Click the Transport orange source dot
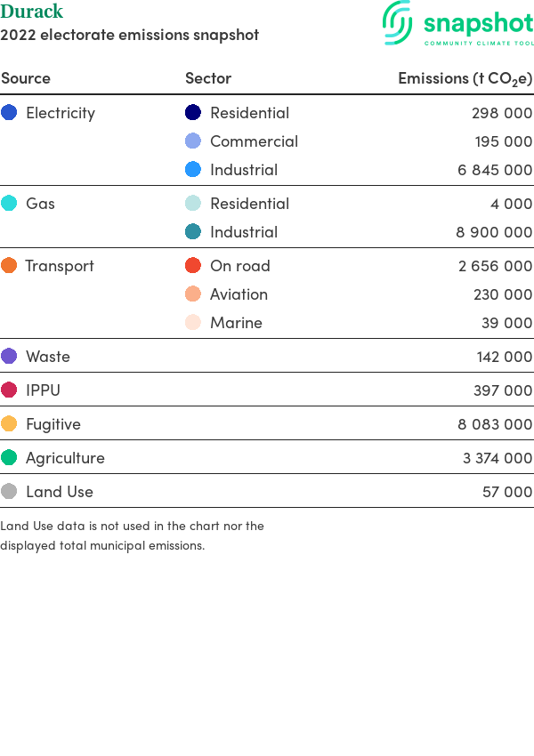 9,265
